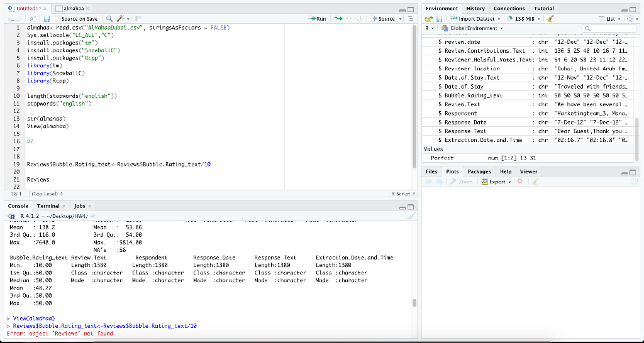
Task: Click the Source button to source the script
Action: pyautogui.click(x=383, y=19)
